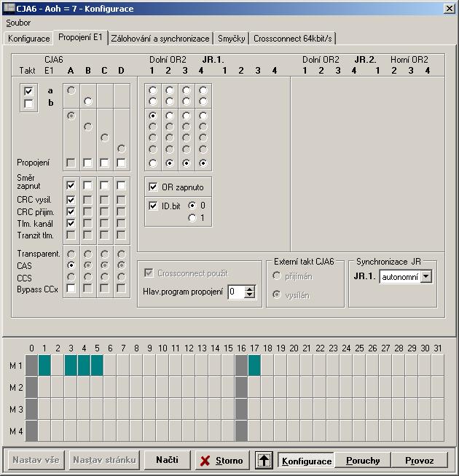Open the Provoz view
The width and height of the screenshot is (459, 476).
[419, 461]
